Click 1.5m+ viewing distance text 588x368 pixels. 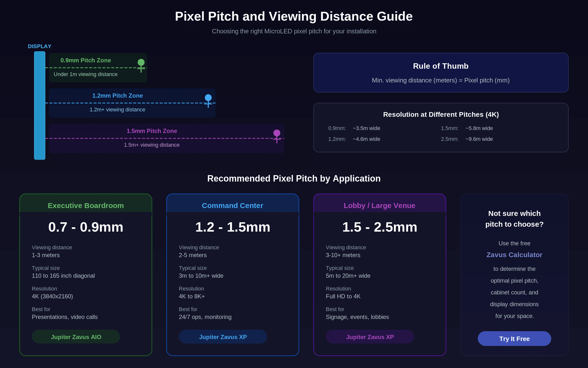tap(152, 145)
